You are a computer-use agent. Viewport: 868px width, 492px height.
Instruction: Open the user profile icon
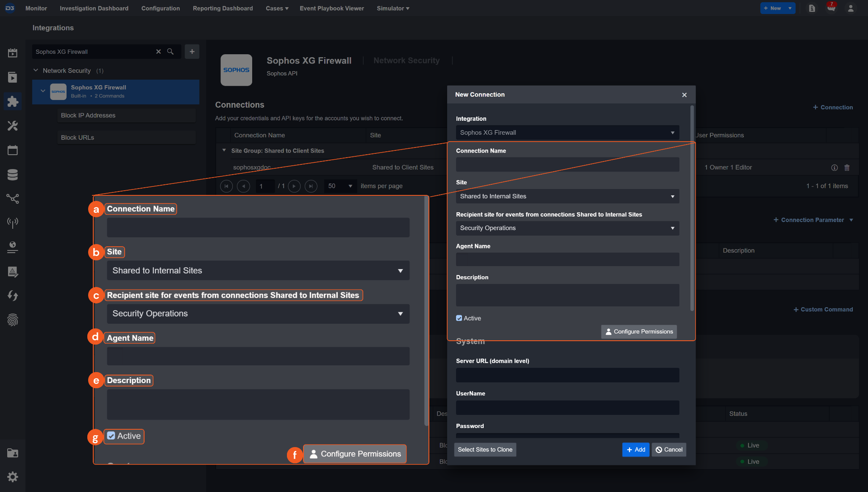[850, 8]
